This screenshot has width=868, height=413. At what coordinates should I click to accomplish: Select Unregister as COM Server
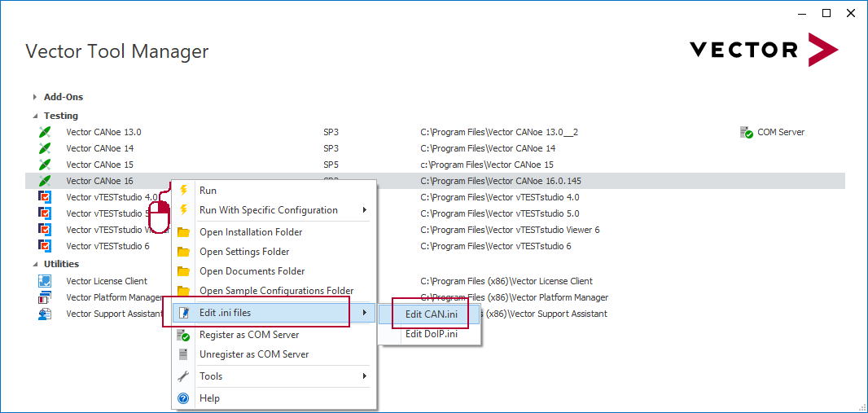coord(254,354)
